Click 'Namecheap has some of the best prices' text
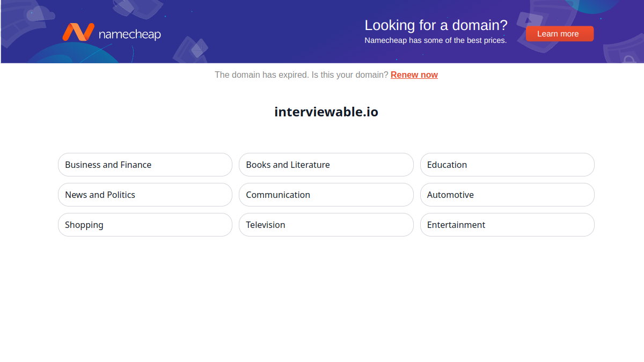Image resolution: width=644 pixels, height=362 pixels. point(435,40)
